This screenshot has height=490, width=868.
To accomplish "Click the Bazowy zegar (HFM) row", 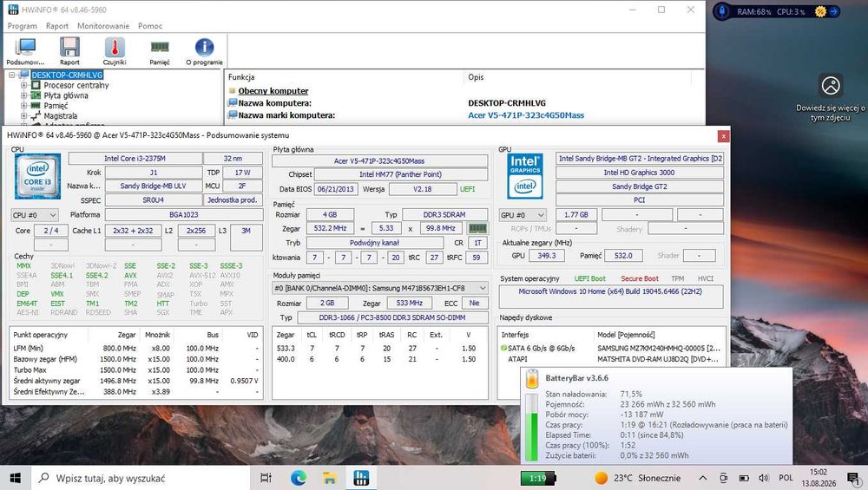I will [x=136, y=359].
